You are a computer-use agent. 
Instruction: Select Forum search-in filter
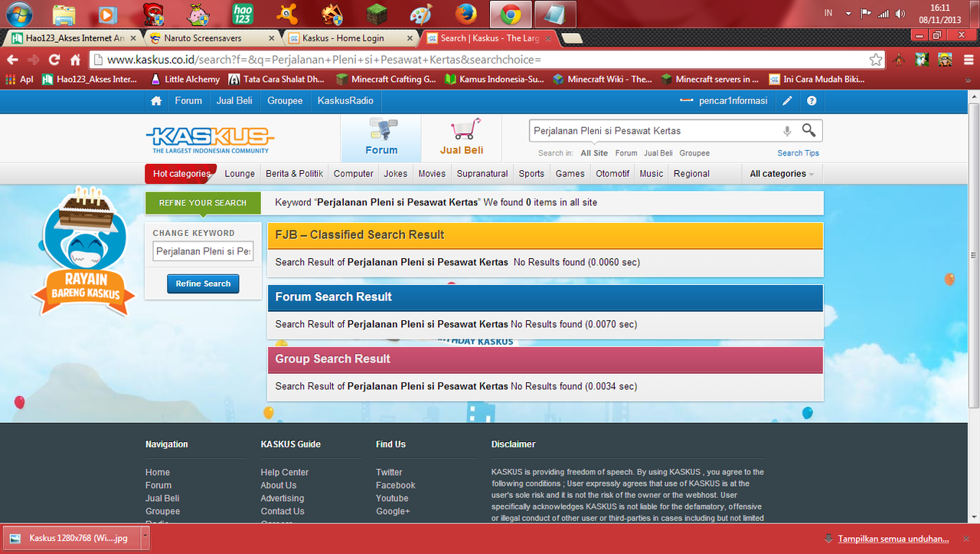[x=626, y=153]
